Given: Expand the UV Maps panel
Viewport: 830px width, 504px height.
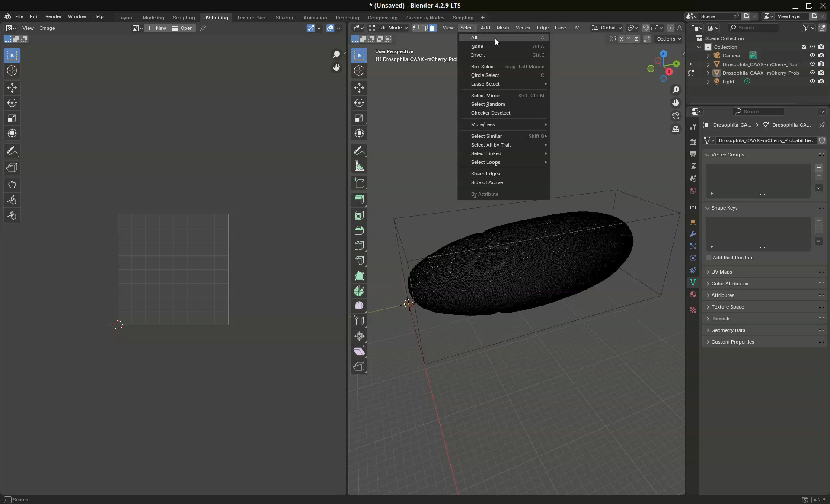Looking at the screenshot, I should 721,272.
